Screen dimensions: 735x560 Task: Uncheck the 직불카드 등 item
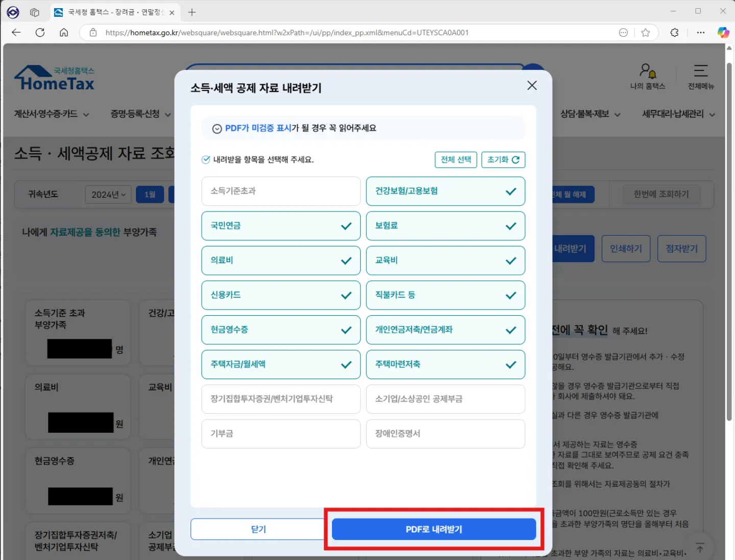point(445,295)
